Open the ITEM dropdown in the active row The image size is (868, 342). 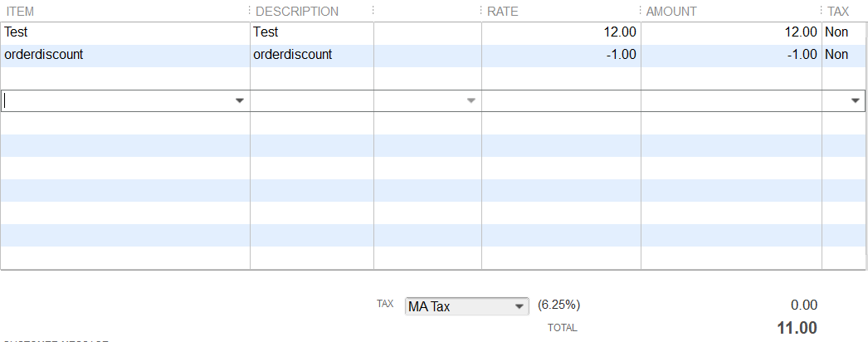(x=240, y=100)
